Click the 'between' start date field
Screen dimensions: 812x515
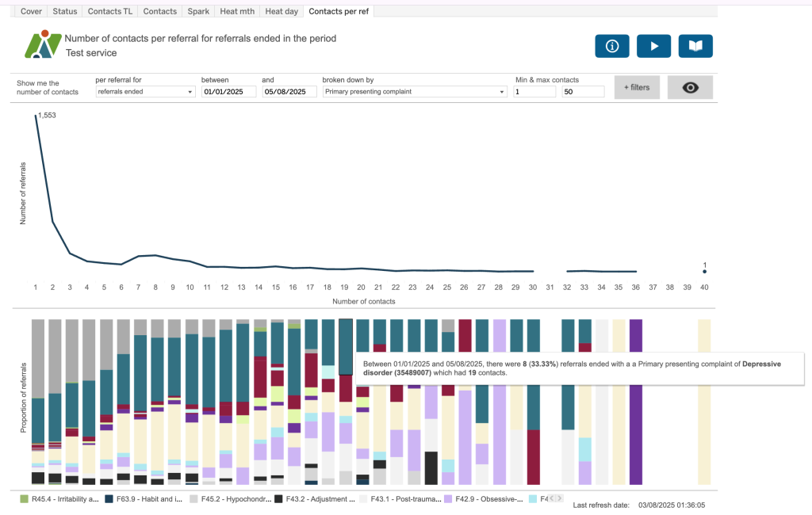pyautogui.click(x=228, y=92)
